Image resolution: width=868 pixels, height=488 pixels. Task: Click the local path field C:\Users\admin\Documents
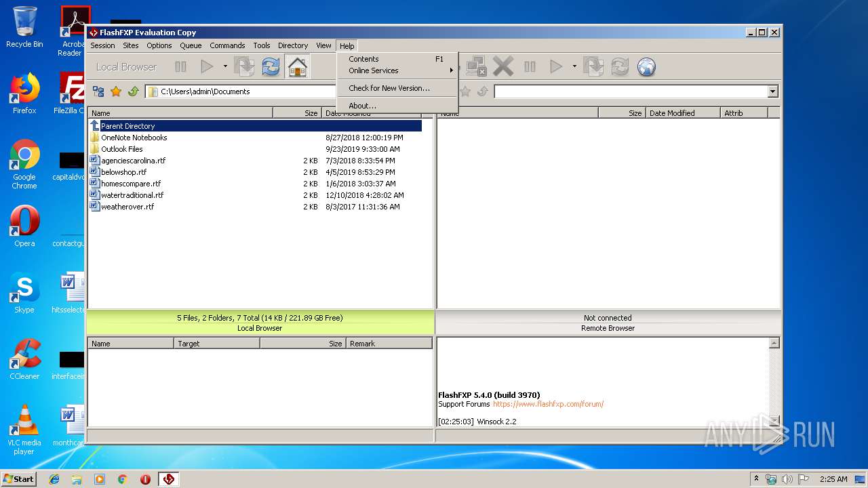pos(241,91)
